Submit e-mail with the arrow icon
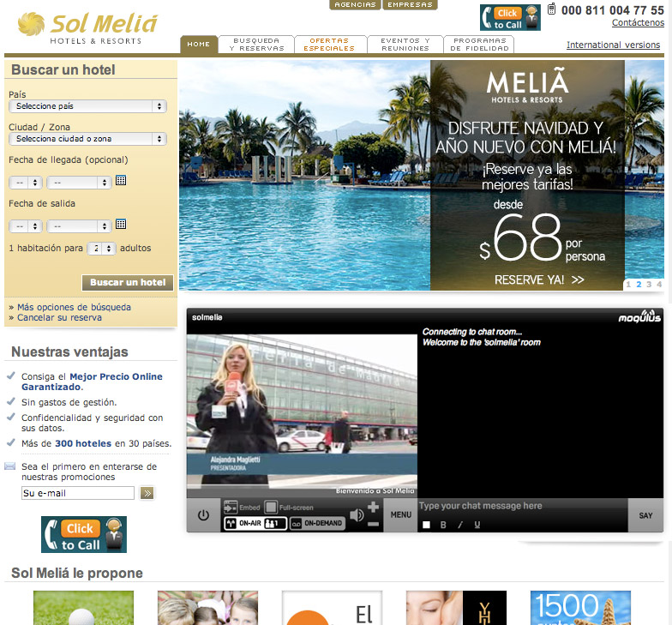This screenshot has width=672, height=625. 147,493
